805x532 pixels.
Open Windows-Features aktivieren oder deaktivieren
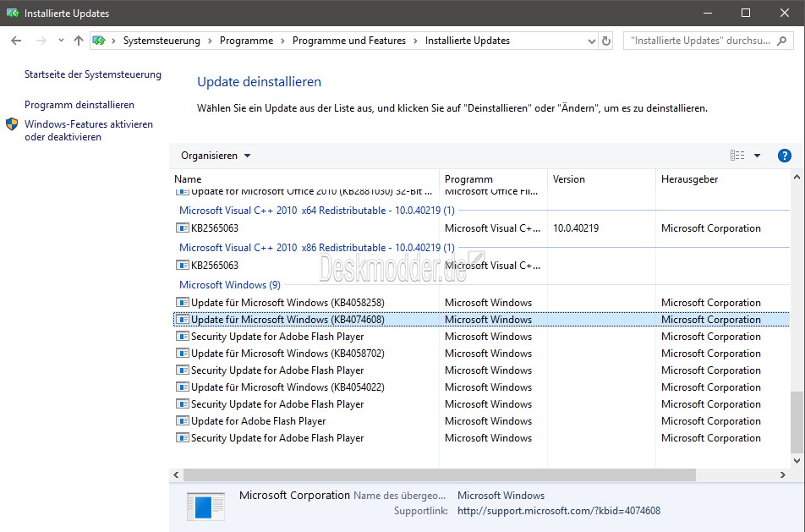[x=89, y=130]
